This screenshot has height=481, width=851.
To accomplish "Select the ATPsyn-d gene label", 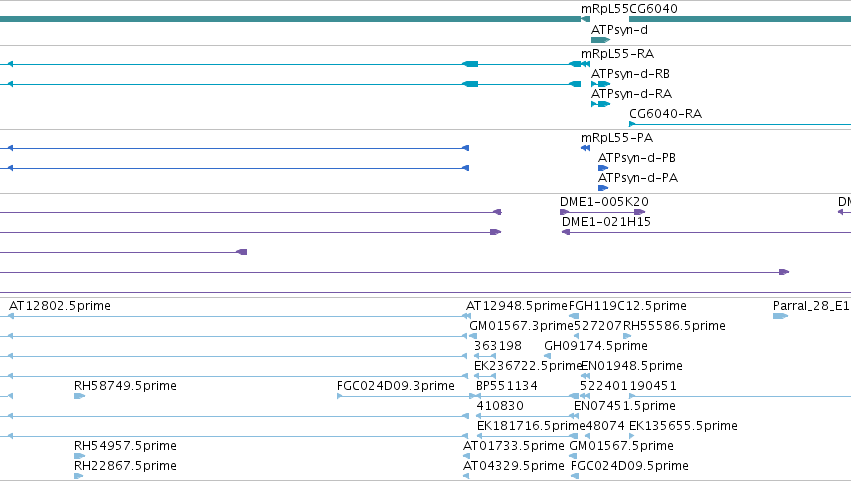I will click(619, 30).
